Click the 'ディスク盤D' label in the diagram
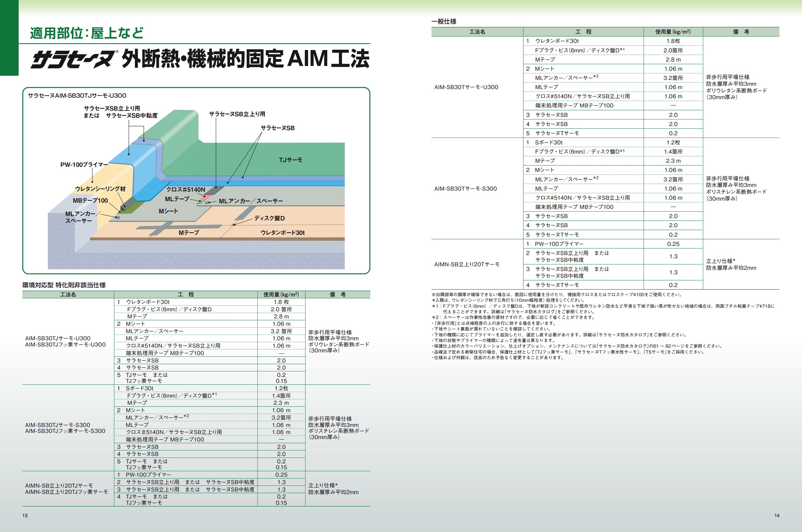Image resolution: width=802 pixels, height=532 pixels. tap(270, 218)
